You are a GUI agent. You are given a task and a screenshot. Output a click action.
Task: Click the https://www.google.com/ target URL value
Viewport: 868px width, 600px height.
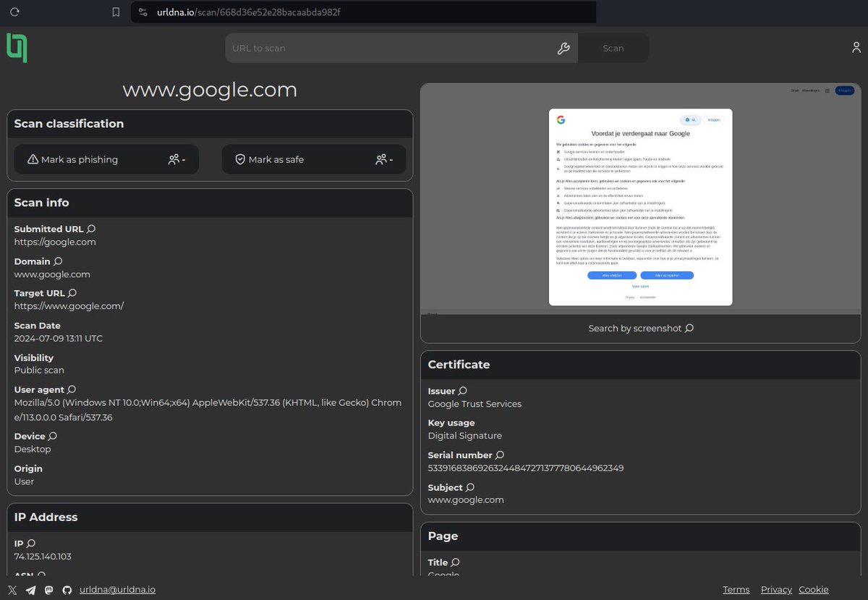[69, 305]
